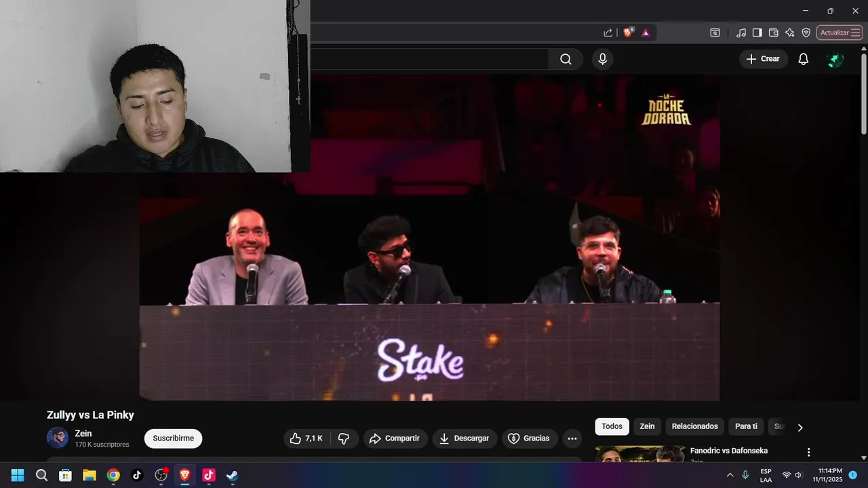Viewport: 868px width, 488px height.
Task: Select the Todos filter chip
Action: pos(612,426)
